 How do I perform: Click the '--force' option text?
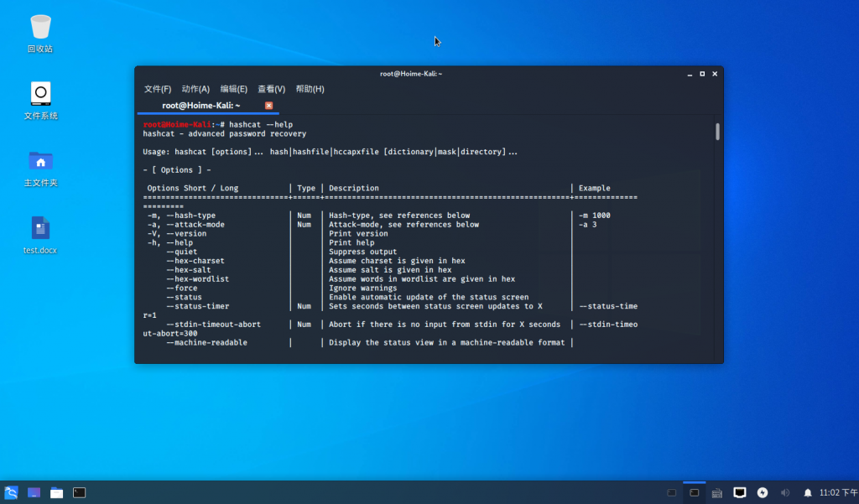182,288
